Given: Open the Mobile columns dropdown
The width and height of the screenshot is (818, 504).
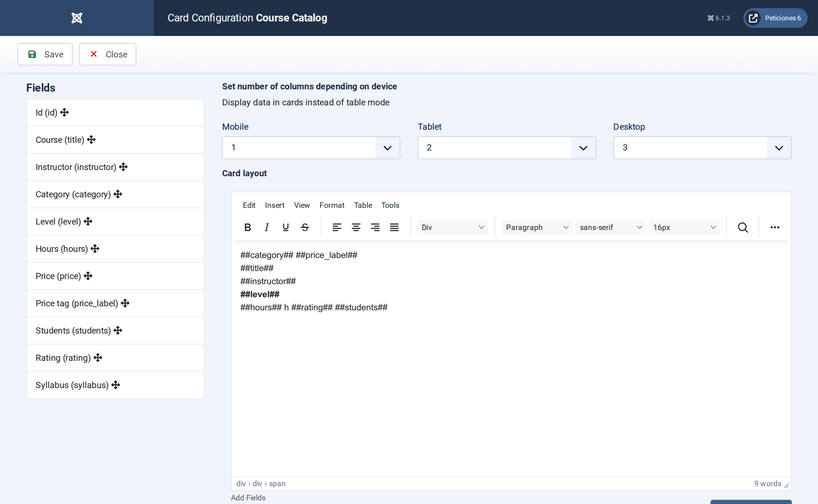Looking at the screenshot, I should point(311,148).
